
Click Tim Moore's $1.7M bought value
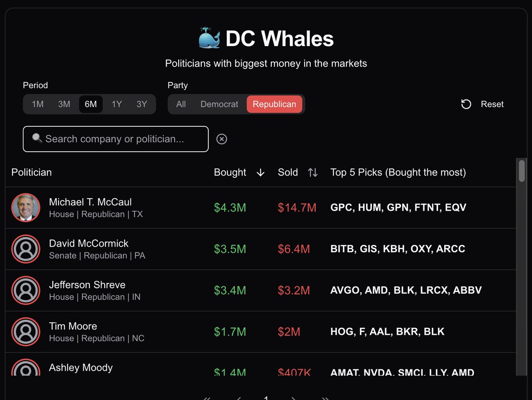coord(230,332)
